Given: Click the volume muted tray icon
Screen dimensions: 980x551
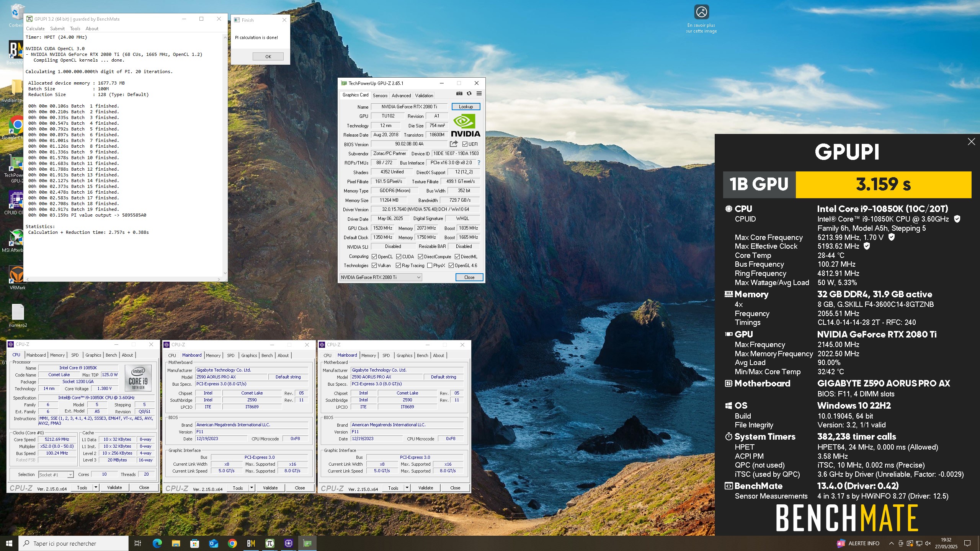Looking at the screenshot, I should click(x=928, y=543).
